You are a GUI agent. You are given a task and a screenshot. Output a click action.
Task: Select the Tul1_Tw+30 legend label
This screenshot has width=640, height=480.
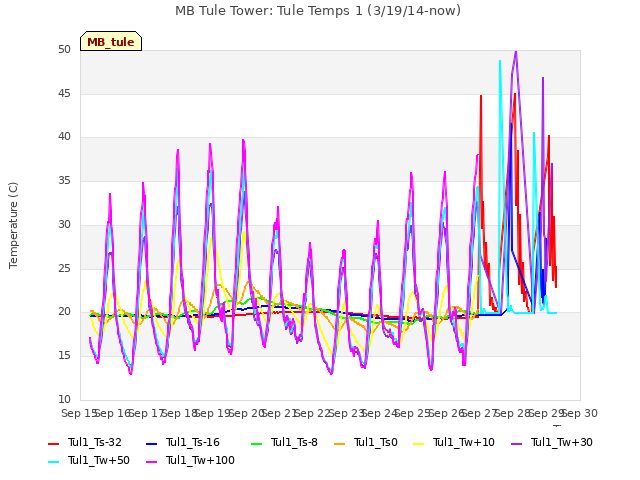click(562, 442)
